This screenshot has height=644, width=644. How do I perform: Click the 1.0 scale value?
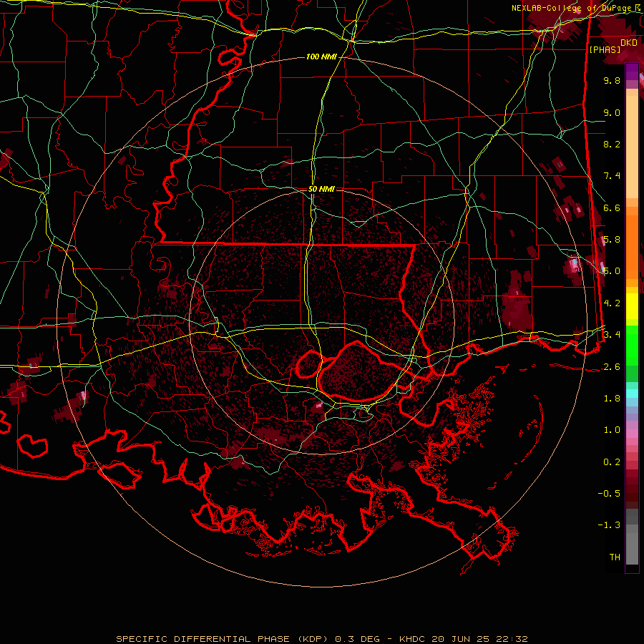[612, 430]
